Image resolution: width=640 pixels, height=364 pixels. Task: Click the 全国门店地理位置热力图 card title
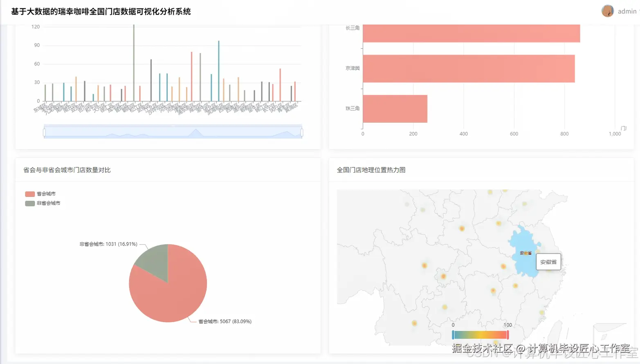click(371, 170)
